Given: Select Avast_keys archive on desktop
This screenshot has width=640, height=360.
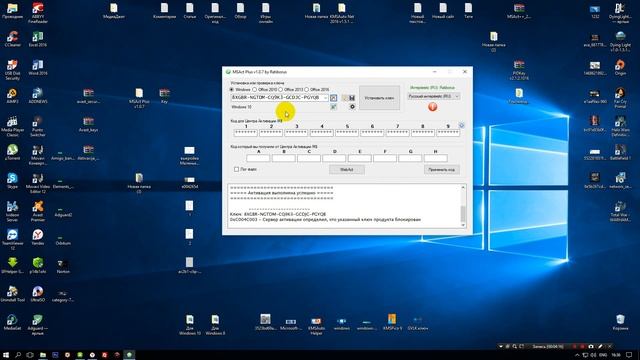Looking at the screenshot, I should point(88,124).
